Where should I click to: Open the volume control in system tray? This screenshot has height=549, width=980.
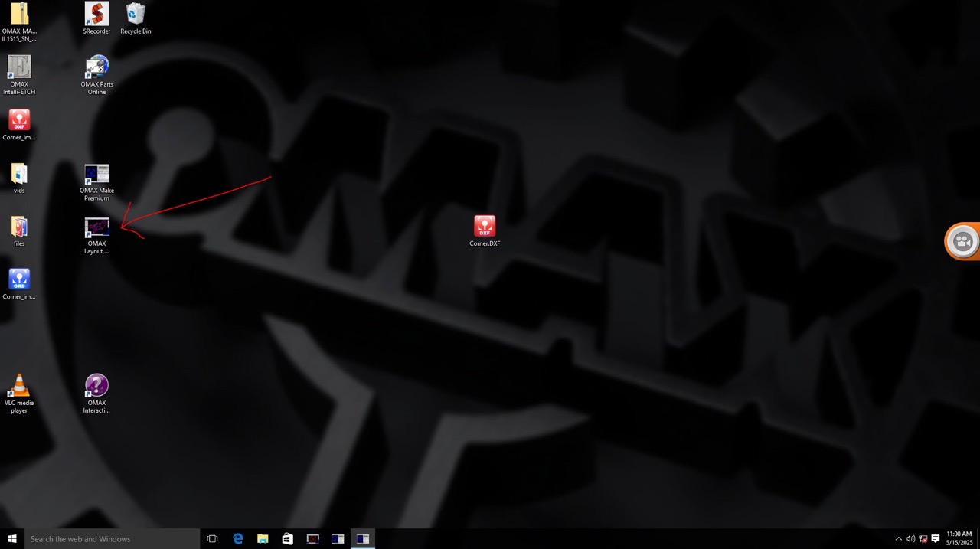tap(910, 539)
